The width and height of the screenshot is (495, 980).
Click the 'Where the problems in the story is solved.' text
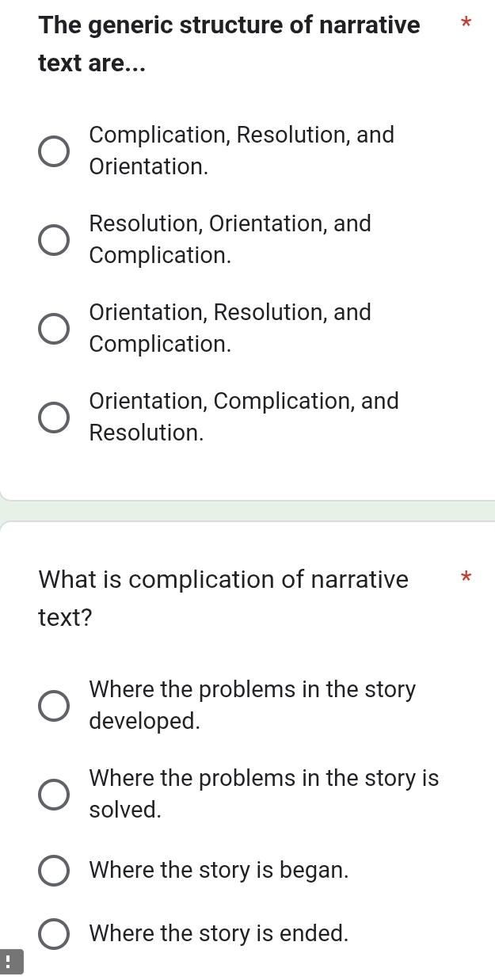tap(264, 795)
